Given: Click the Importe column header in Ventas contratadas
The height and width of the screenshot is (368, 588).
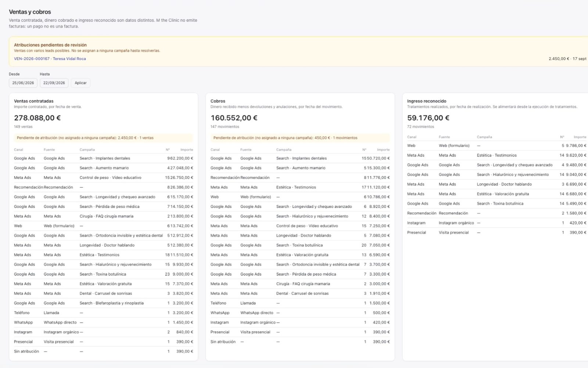Looking at the screenshot, I should coord(187,150).
